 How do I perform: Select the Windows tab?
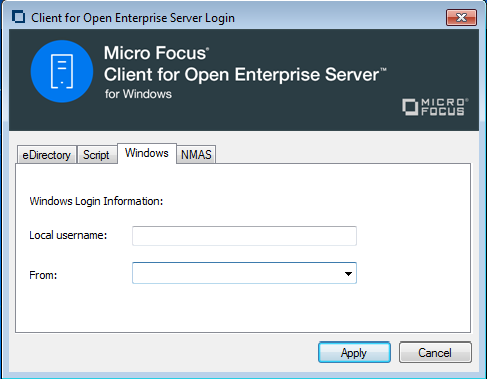point(147,153)
